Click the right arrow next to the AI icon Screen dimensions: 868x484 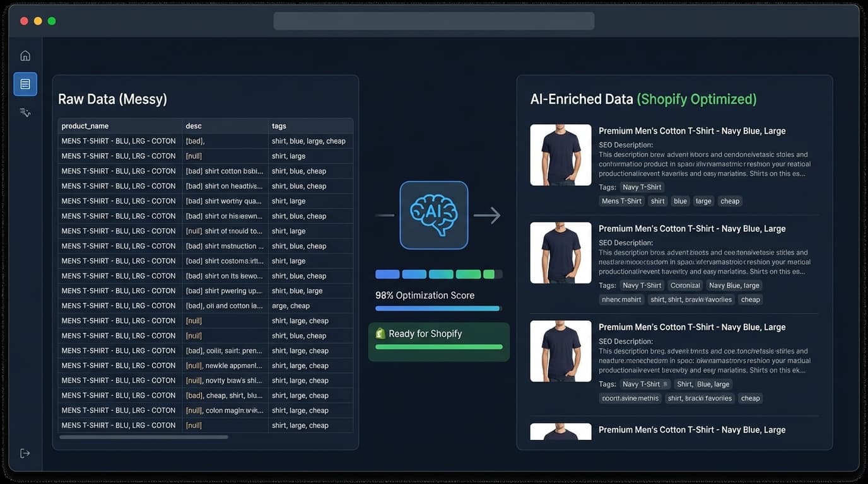486,215
